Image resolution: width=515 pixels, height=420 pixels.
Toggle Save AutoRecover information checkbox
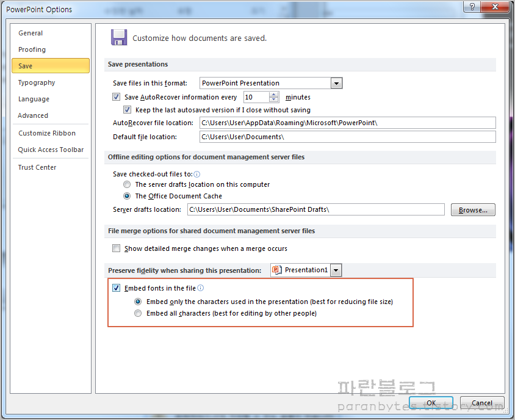pyautogui.click(x=117, y=96)
